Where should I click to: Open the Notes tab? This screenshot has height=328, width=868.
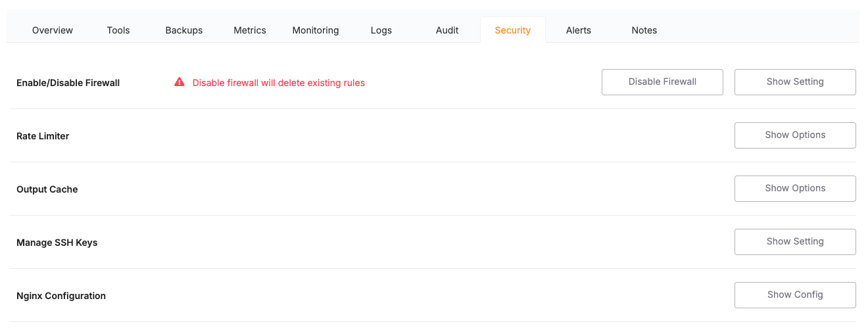[x=644, y=30]
